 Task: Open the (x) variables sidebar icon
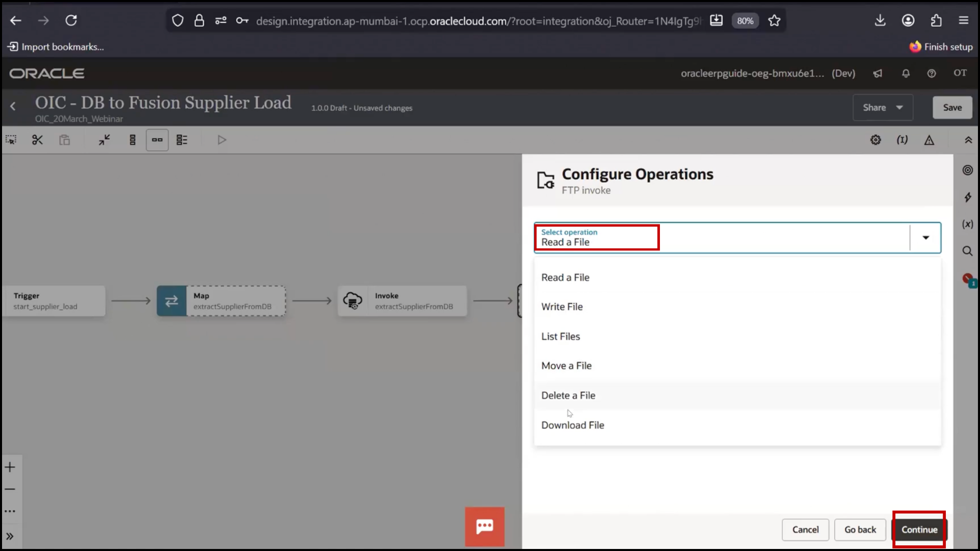(x=967, y=224)
